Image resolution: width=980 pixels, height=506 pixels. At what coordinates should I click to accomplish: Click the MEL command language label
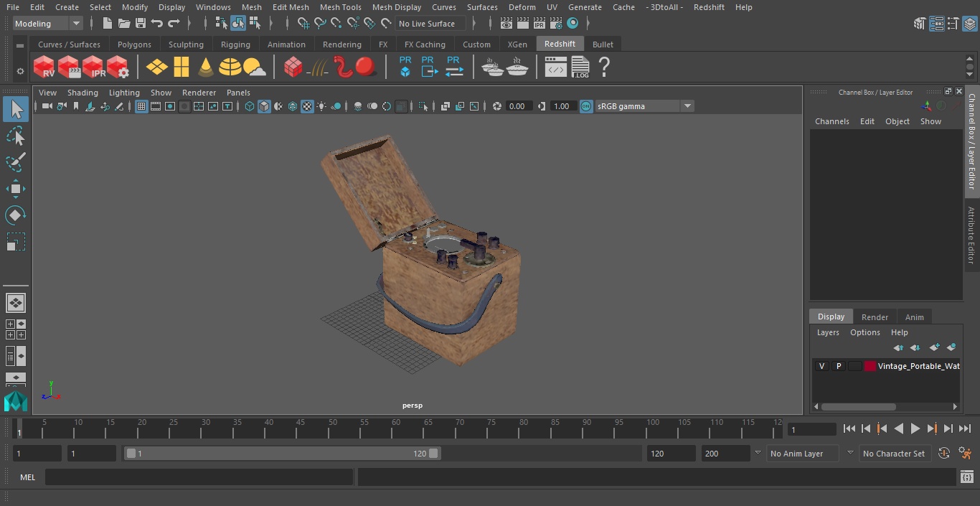click(x=27, y=477)
